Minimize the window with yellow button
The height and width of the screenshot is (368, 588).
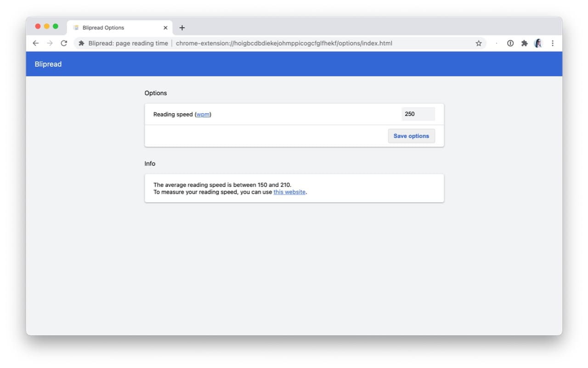47,26
